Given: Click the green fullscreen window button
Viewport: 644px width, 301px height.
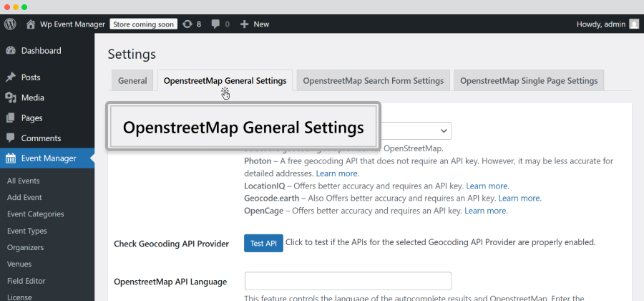Looking at the screenshot, I should (x=24, y=7).
